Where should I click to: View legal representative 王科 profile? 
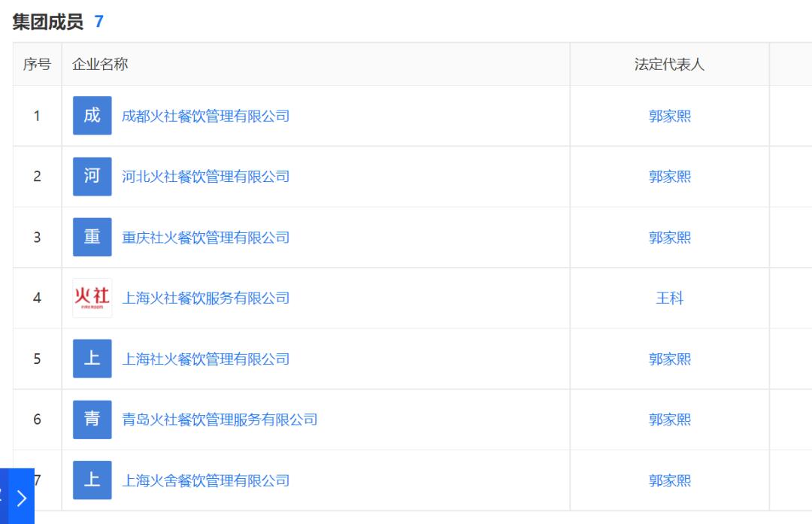670,298
